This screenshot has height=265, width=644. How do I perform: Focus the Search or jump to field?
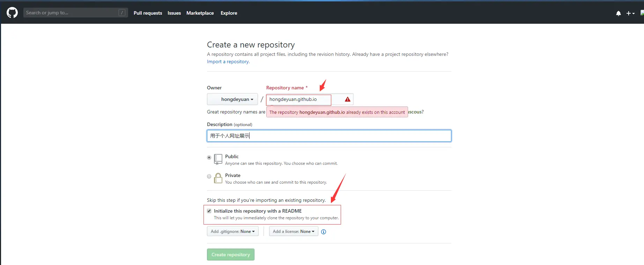(75, 13)
